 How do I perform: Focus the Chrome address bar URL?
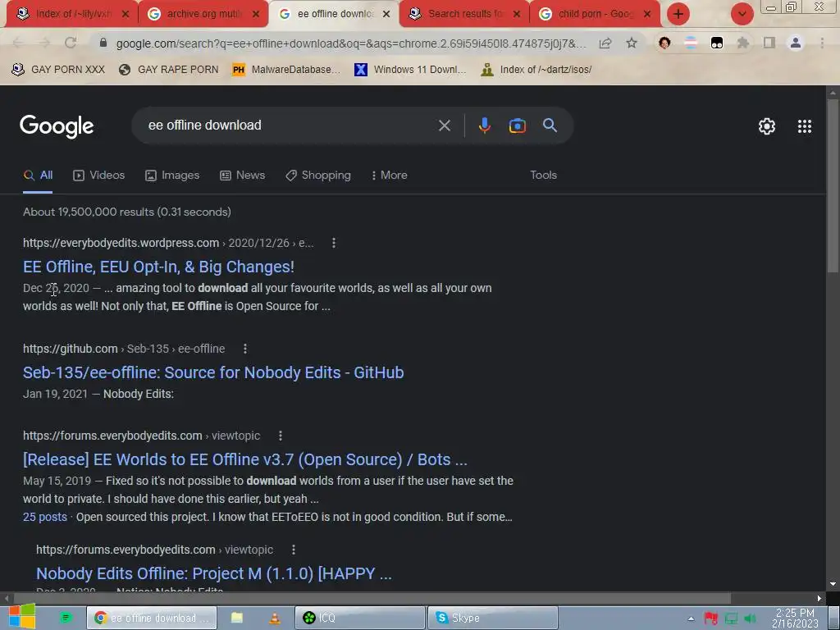[x=351, y=43]
